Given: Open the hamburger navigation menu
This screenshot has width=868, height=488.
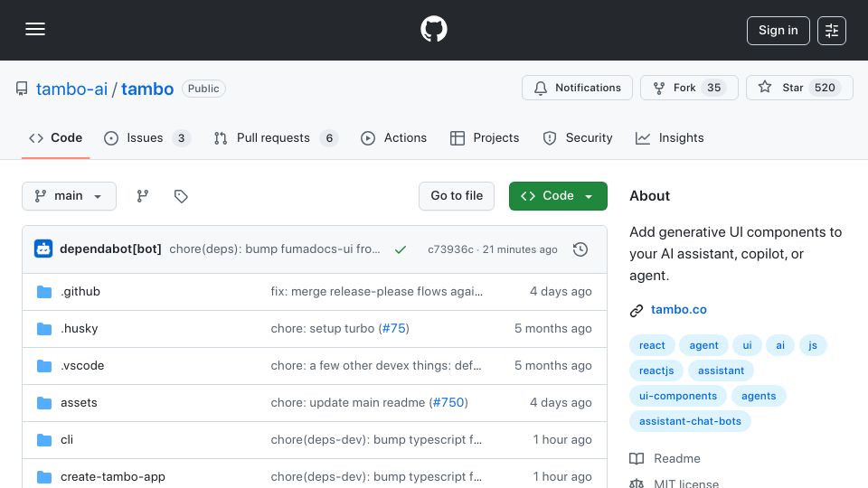Looking at the screenshot, I should pyautogui.click(x=35, y=29).
